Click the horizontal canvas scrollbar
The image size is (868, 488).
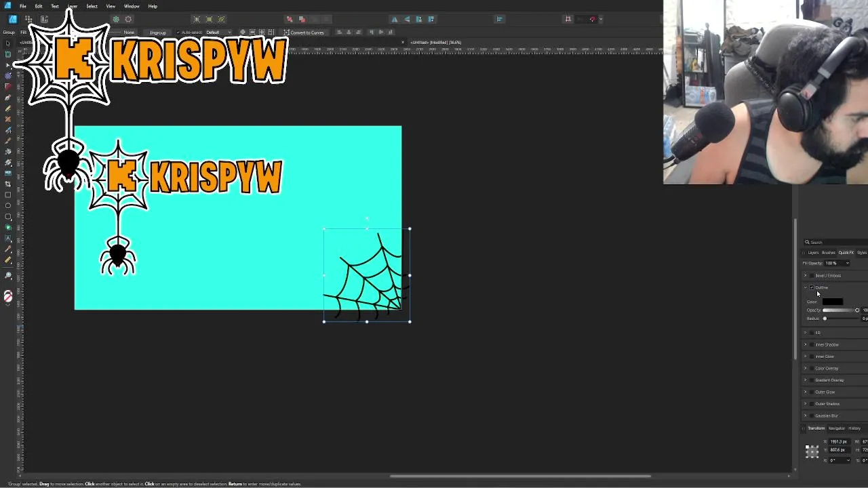(x=520, y=476)
